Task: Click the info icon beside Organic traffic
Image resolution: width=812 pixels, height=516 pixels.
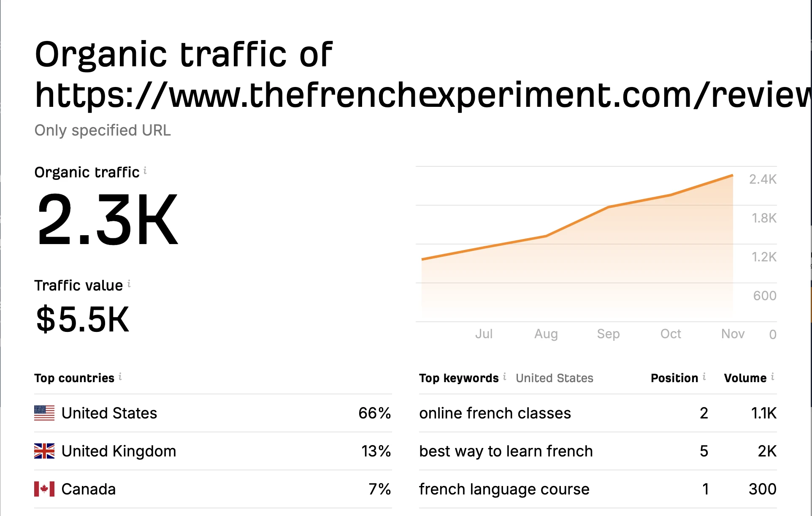Action: point(145,171)
